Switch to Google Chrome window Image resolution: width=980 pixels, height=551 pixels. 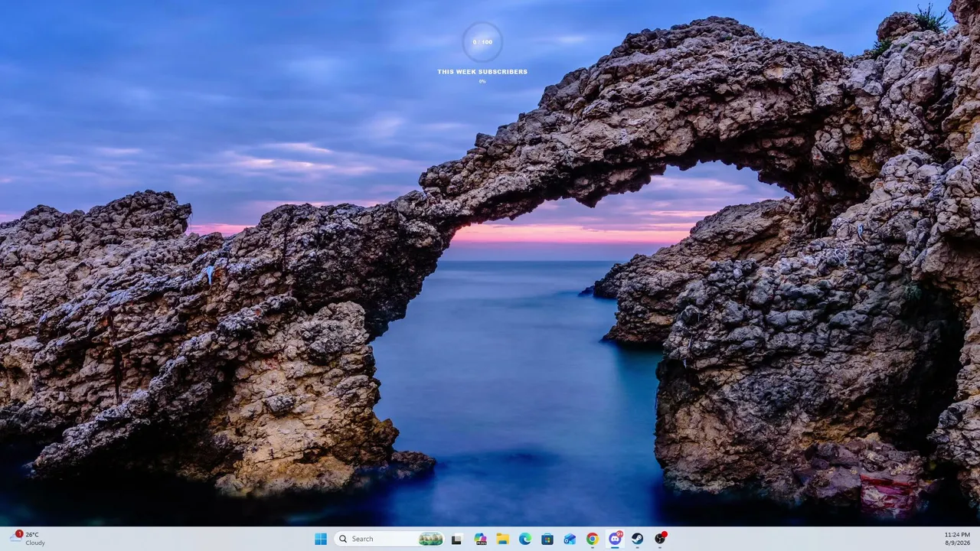(593, 539)
